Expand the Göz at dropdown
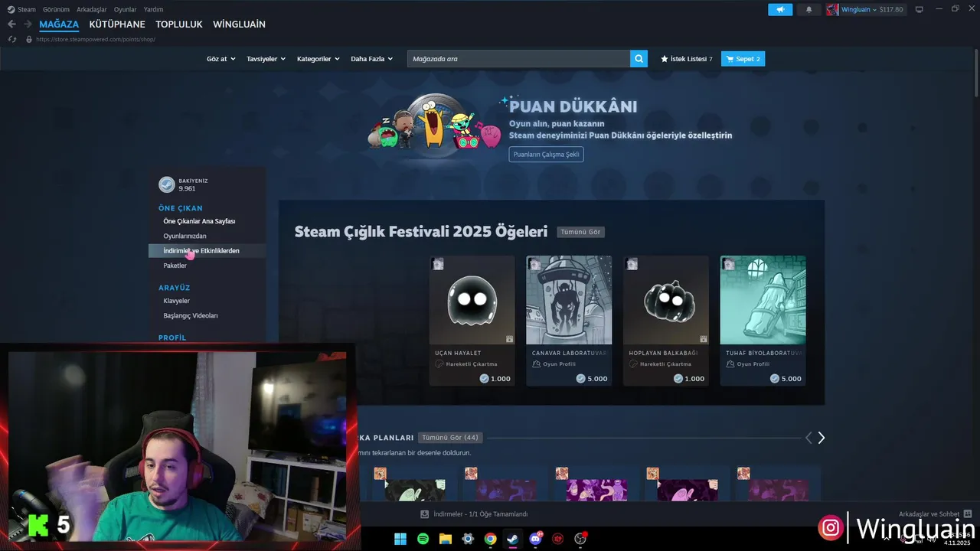Viewport: 980px width, 551px height. point(220,59)
